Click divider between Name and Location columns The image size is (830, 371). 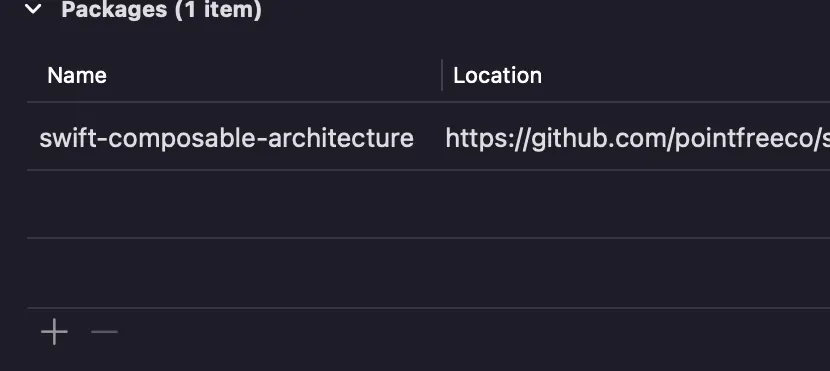pos(442,75)
